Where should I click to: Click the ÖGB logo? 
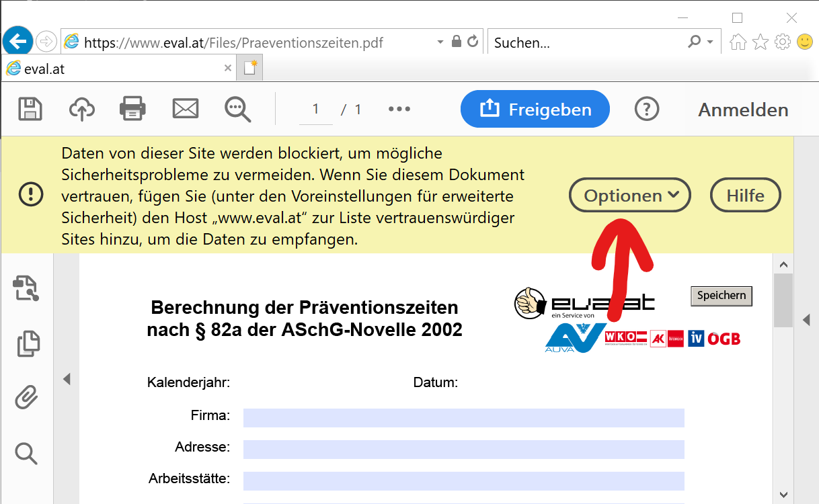tap(724, 339)
